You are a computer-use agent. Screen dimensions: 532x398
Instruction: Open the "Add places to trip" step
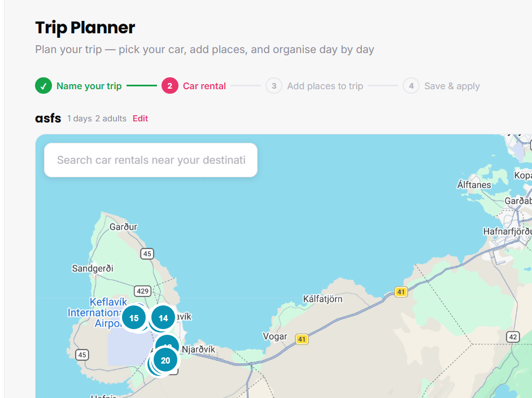325,86
